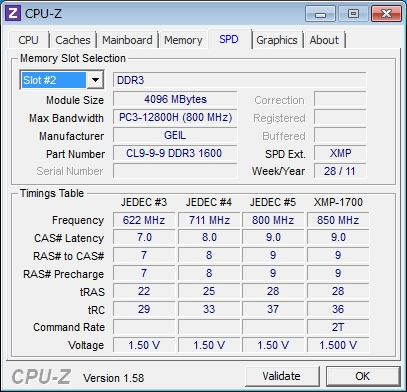The image size is (407, 392).
Task: Click the Part Number field CL9-9-9 DDR3 1600
Action: (175, 153)
